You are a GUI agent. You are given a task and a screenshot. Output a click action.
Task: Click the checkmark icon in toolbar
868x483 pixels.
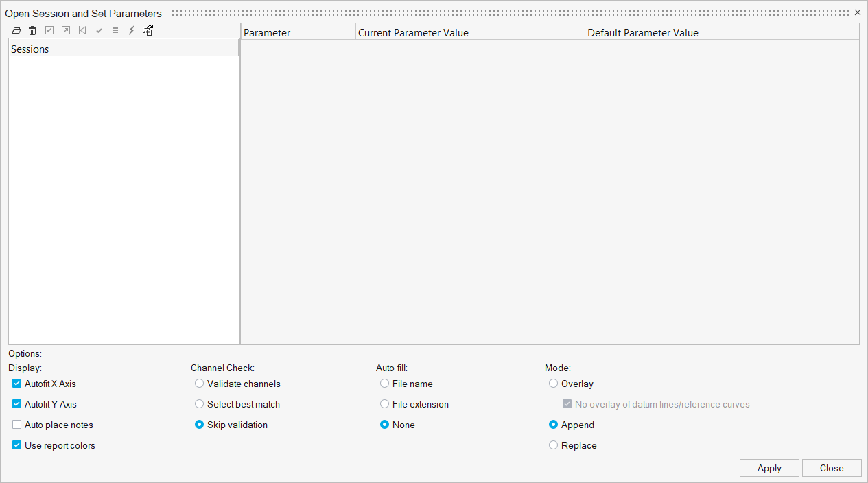pyautogui.click(x=99, y=30)
